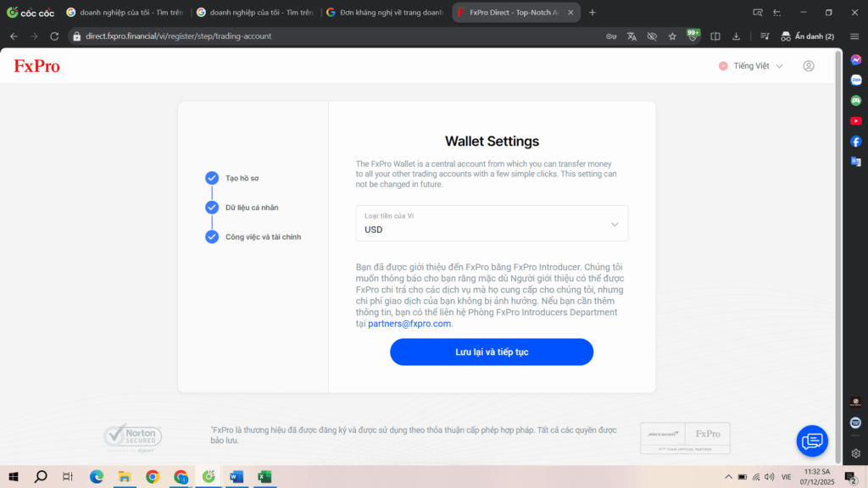Viewport: 868px width, 488px height.
Task: Click the user profile icon in header
Action: tap(809, 66)
